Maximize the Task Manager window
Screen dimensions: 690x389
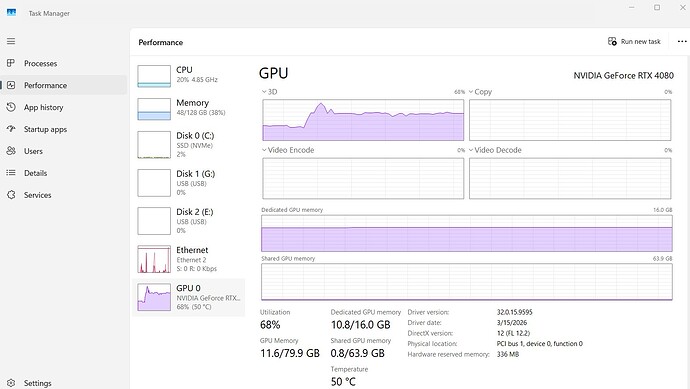pyautogui.click(x=657, y=7)
